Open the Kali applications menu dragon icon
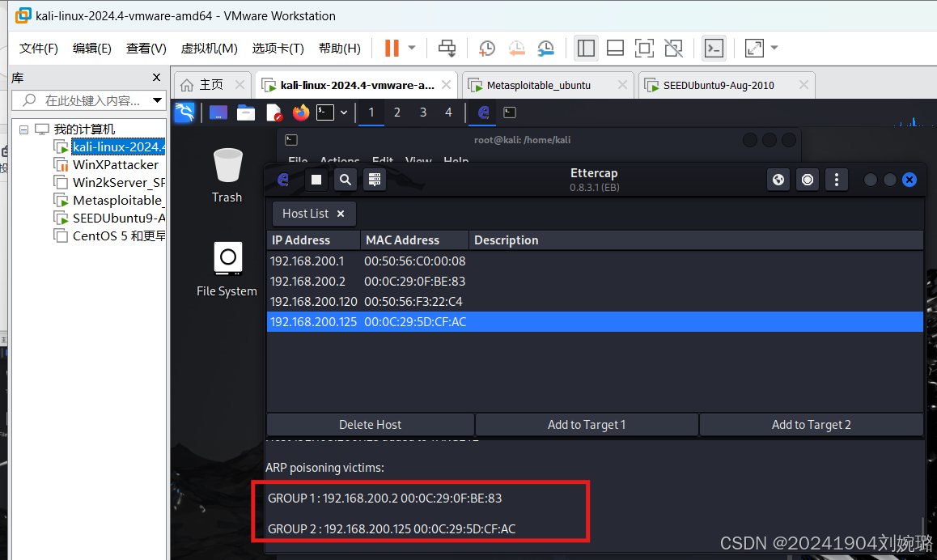The height and width of the screenshot is (560, 937). pos(184,112)
